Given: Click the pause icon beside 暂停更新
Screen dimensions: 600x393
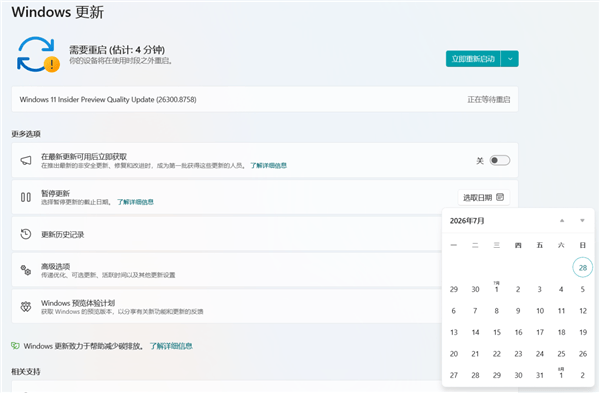Looking at the screenshot, I should [x=26, y=197].
